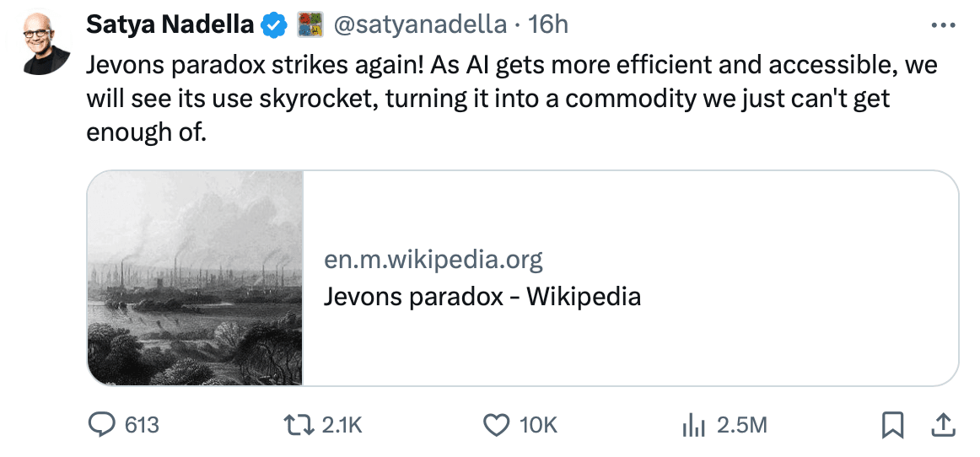Screen dimensions: 980x457
Task: Open the three-dot more options menu
Action: point(941,25)
